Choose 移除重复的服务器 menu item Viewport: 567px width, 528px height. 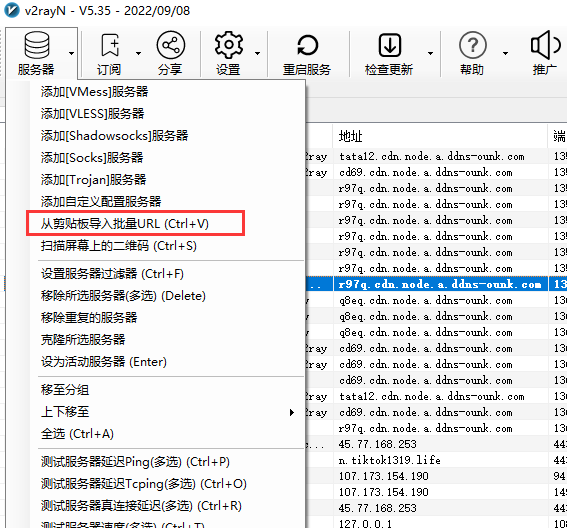(x=89, y=317)
